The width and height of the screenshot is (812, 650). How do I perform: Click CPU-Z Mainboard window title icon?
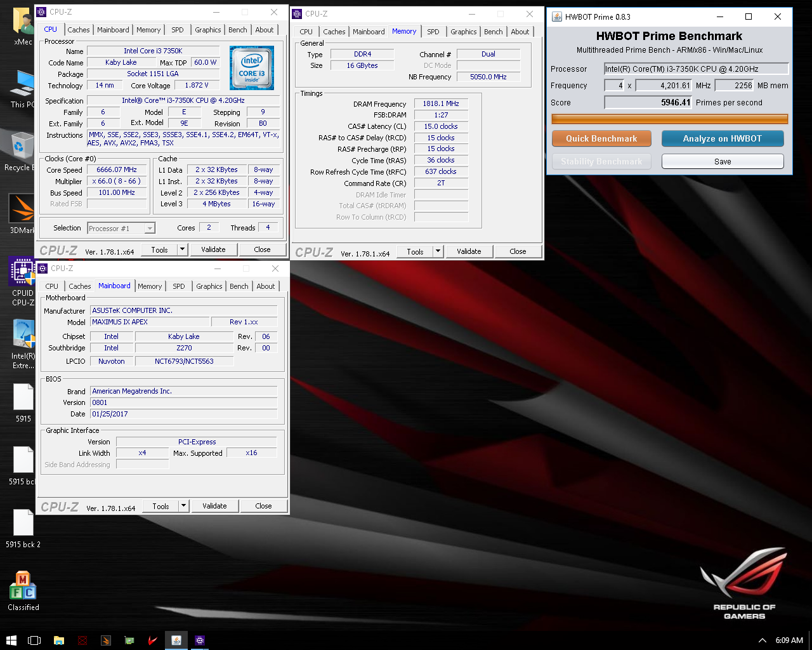43,268
